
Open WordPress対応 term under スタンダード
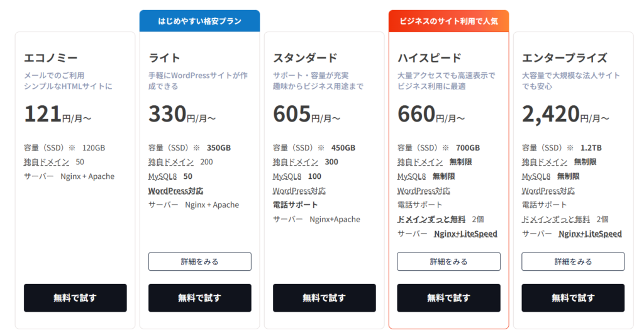click(299, 191)
